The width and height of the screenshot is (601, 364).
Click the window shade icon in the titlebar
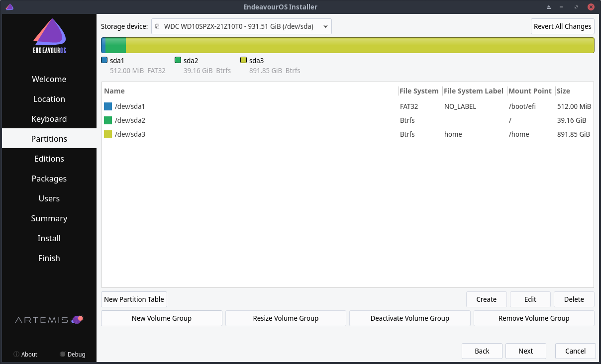549,7
